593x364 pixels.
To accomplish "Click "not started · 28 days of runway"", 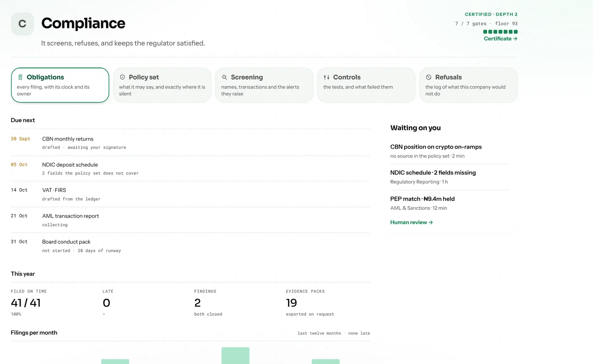I will pyautogui.click(x=81, y=251).
